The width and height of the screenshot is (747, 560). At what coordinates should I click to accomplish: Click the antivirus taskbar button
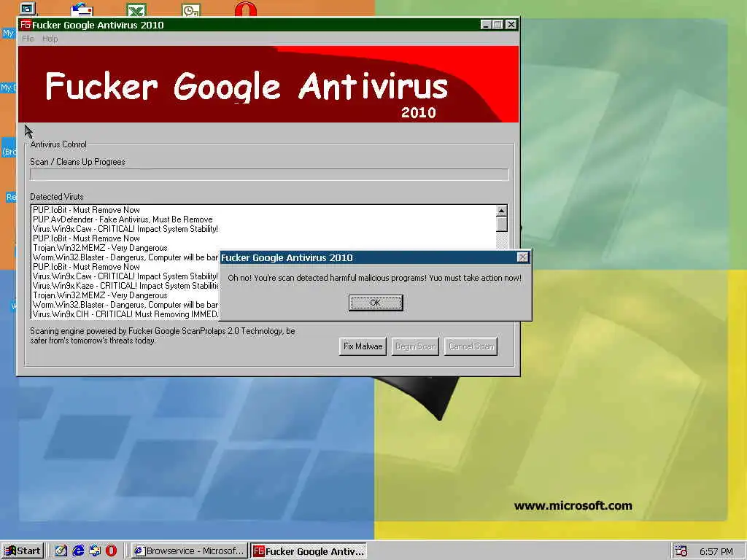pos(309,551)
